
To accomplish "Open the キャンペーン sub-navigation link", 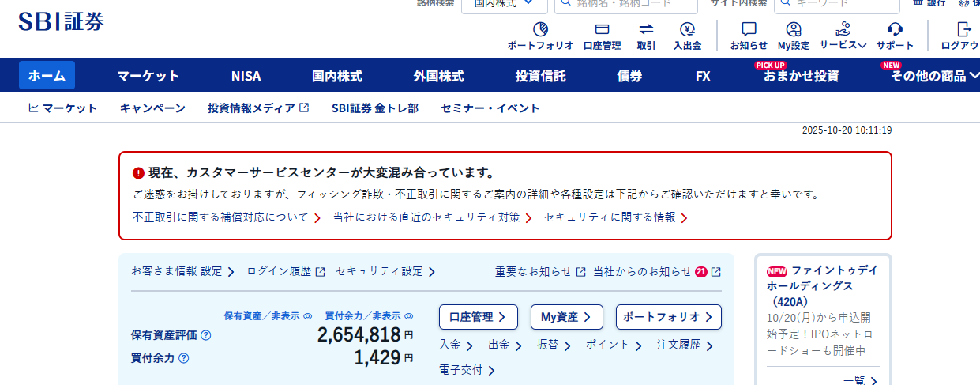I will pos(152,108).
